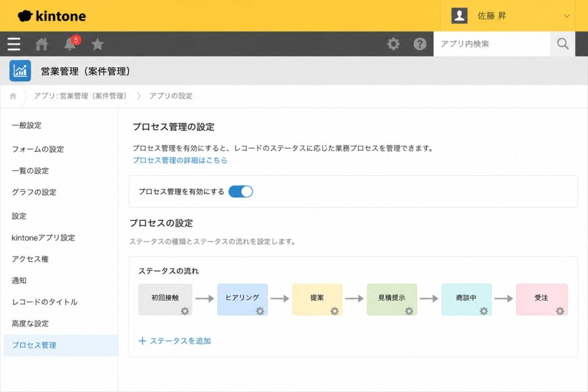
Task: Open settings gear on 初回接触 status
Action: point(184,311)
